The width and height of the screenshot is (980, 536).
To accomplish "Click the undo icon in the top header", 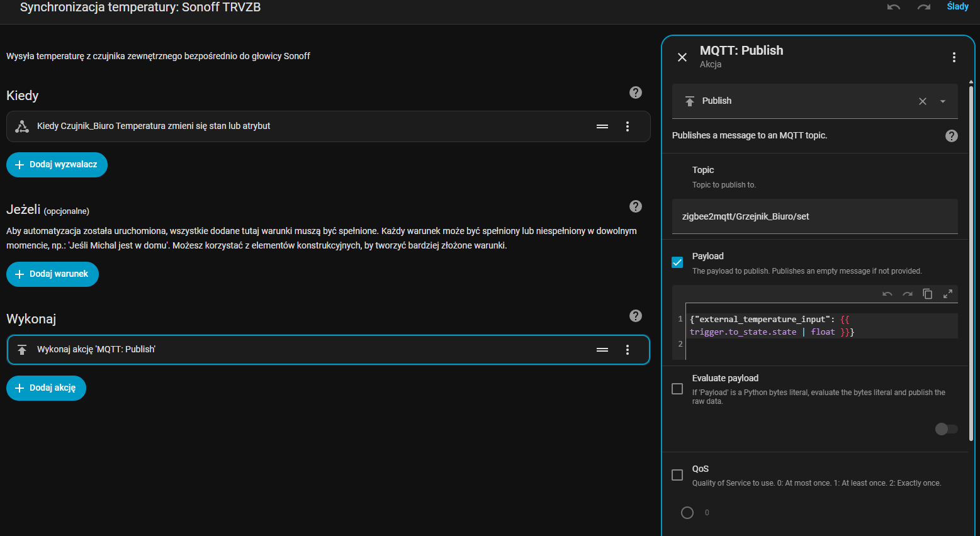I will point(893,7).
